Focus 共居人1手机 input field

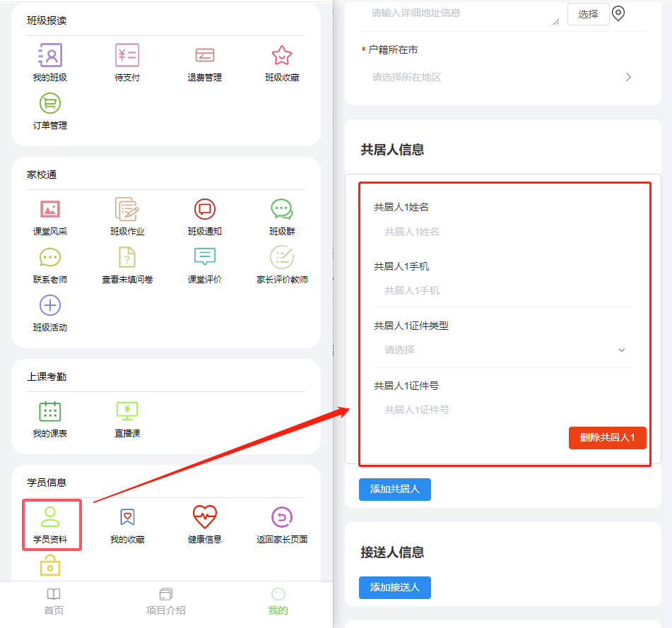502,290
